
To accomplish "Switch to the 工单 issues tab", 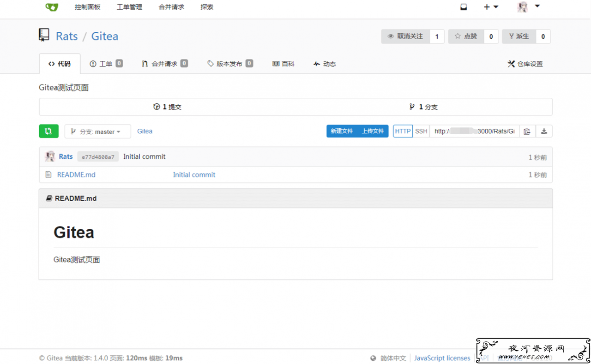I will (x=106, y=64).
